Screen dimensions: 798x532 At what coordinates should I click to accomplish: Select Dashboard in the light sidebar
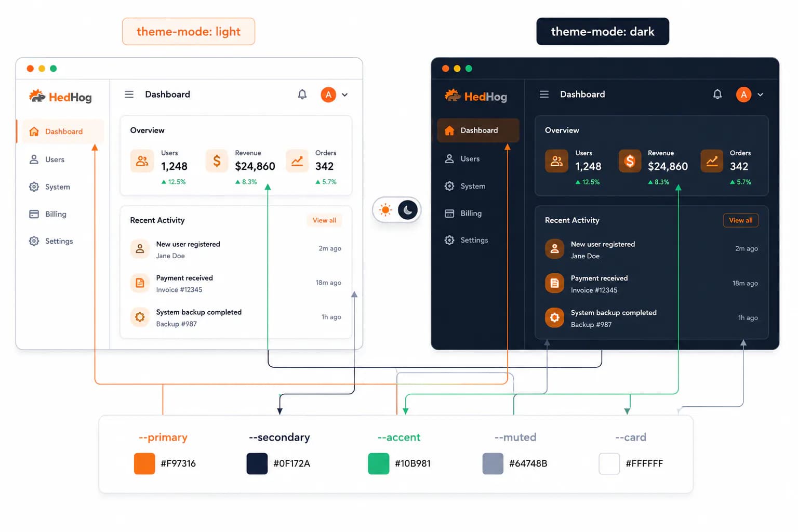[60, 131]
